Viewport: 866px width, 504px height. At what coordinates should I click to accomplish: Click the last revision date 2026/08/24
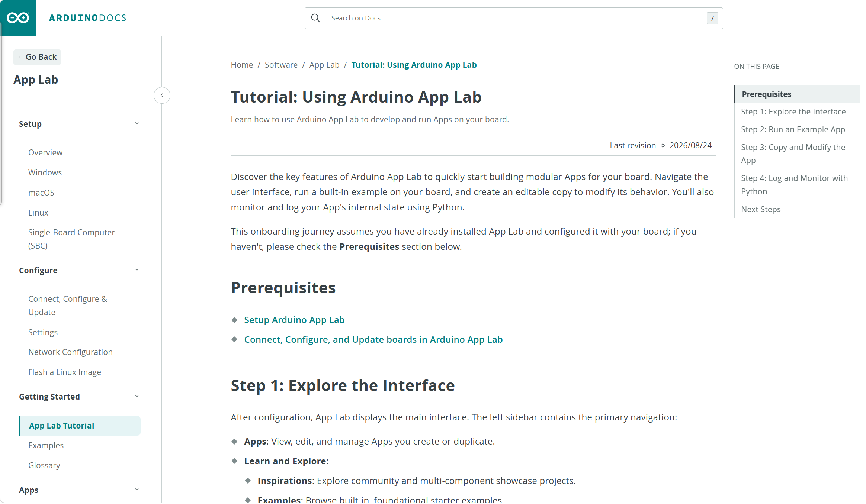click(x=690, y=146)
